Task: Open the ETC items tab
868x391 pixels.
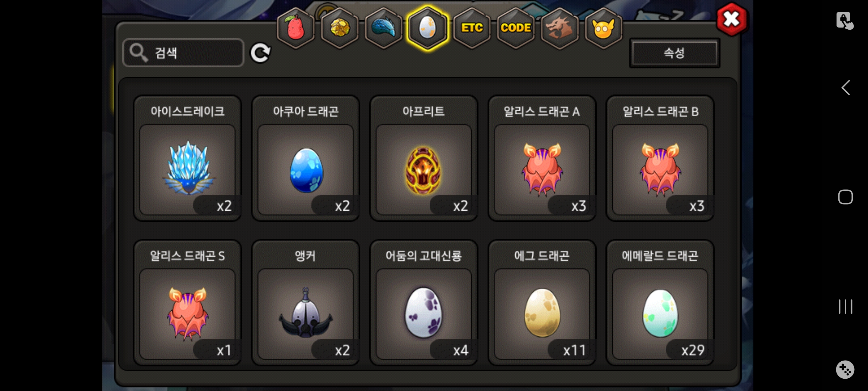Action: [x=472, y=28]
